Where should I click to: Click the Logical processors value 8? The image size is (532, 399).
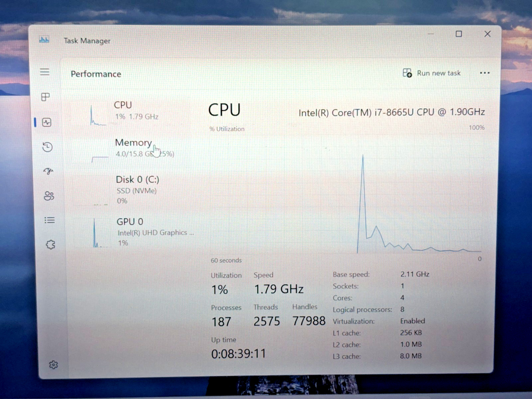pos(402,309)
